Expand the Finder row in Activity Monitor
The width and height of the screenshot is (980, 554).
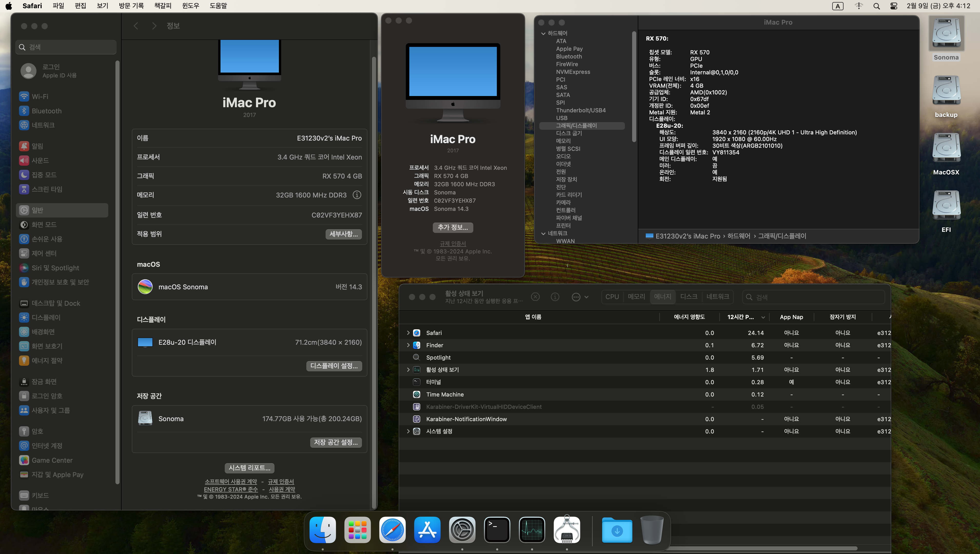[x=408, y=345]
